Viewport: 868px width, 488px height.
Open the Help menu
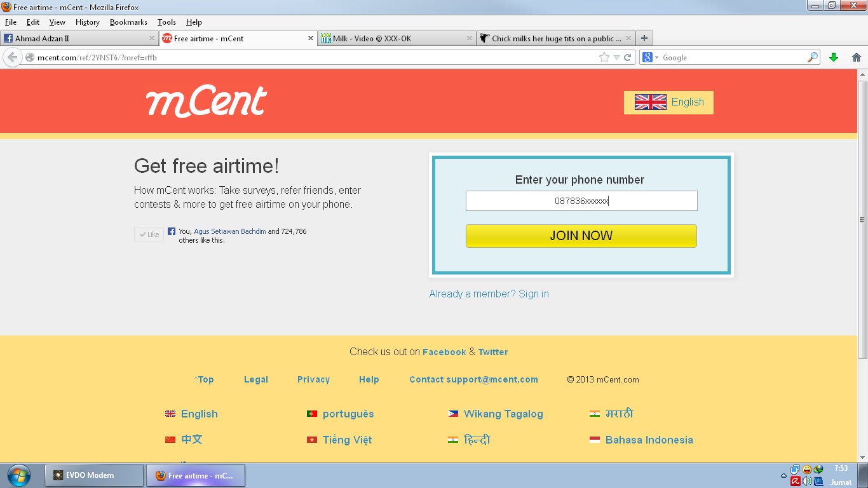194,22
